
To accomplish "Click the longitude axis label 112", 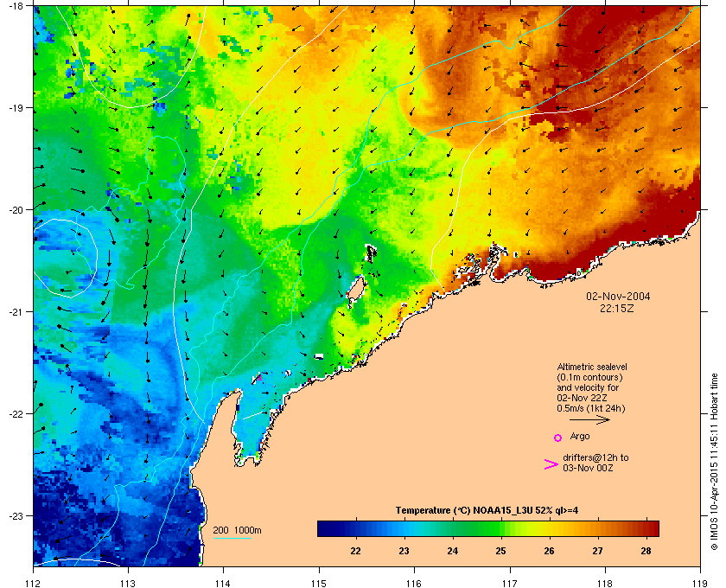I will pos(34,583).
